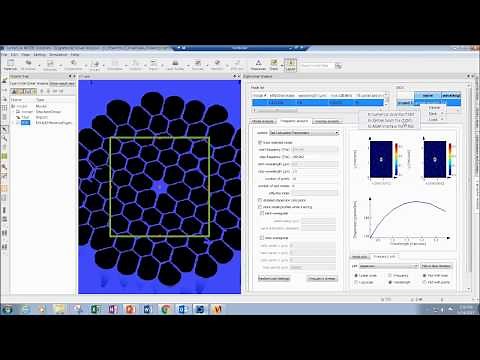Select Plot with lines option

[x=424, y=276]
